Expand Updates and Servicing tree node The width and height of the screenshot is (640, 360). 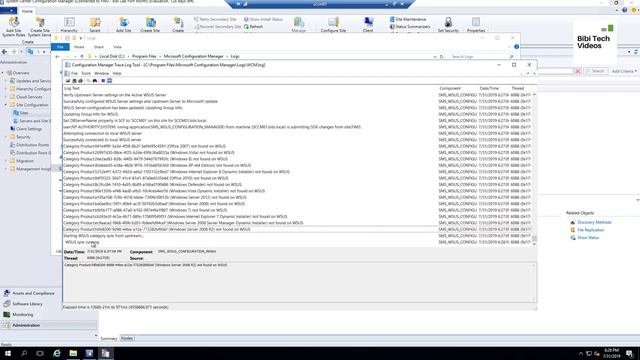pos(6,81)
